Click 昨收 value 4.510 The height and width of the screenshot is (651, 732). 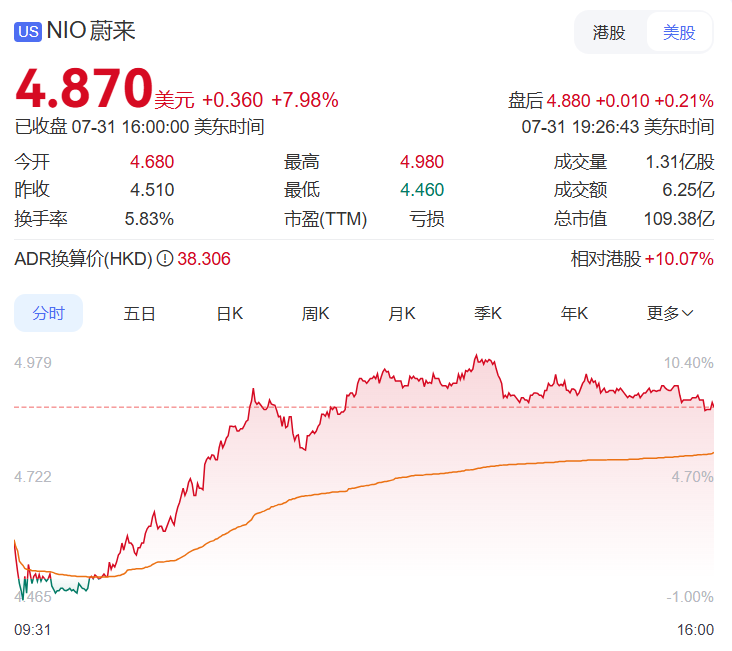pyautogui.click(x=152, y=190)
